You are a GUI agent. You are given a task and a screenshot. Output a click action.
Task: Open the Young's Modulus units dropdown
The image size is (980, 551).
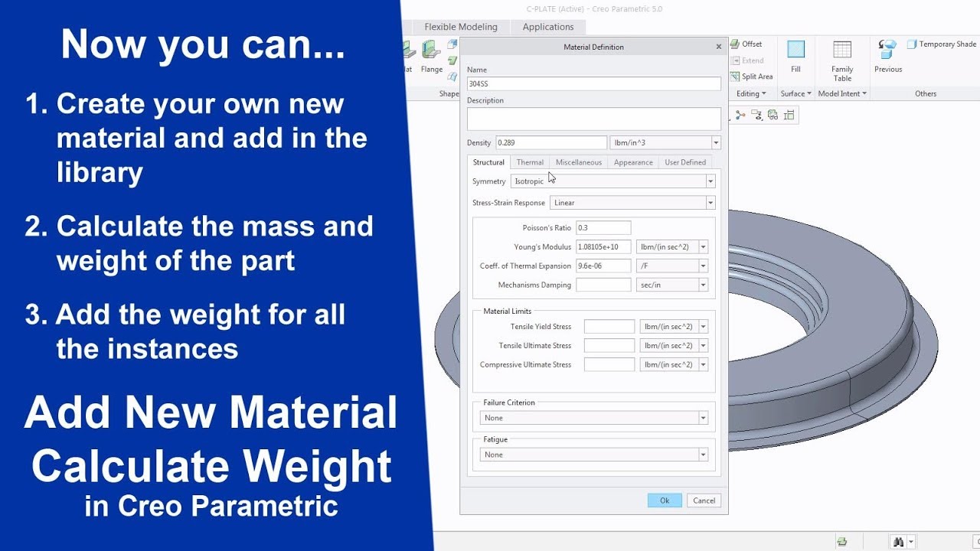704,247
